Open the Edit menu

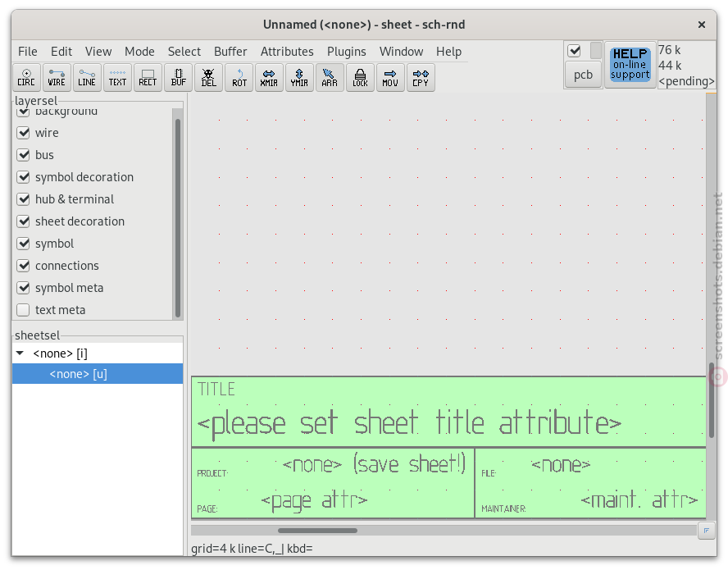[61, 52]
